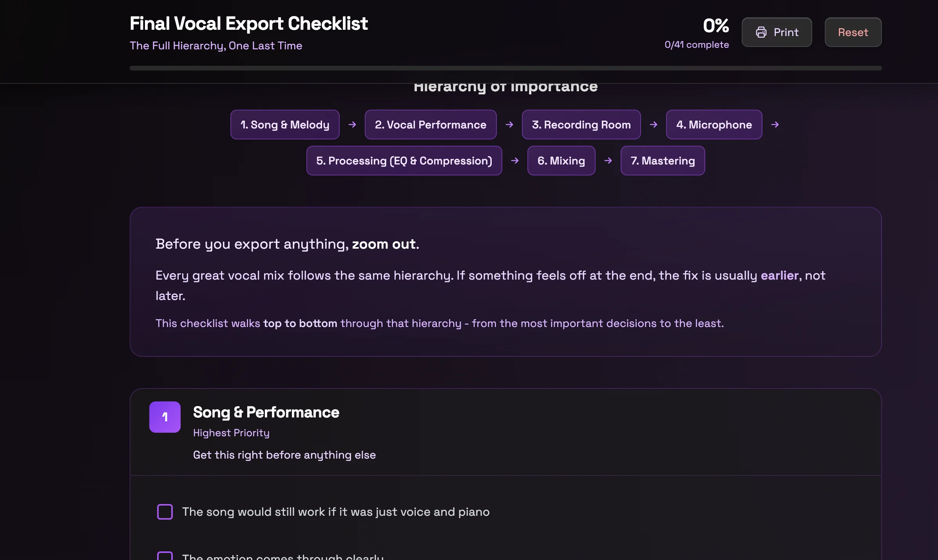
Task: Click the arrow after Microphone pill
Action: click(775, 125)
